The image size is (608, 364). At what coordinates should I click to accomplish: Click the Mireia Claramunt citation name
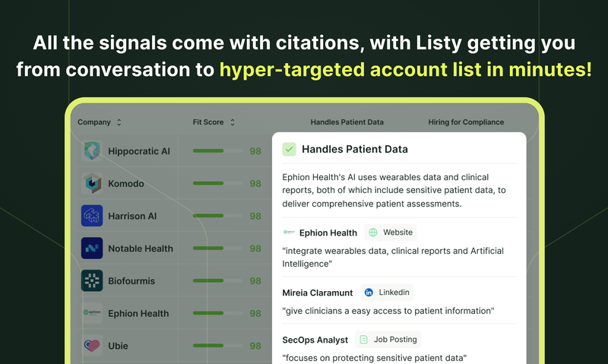click(x=318, y=293)
